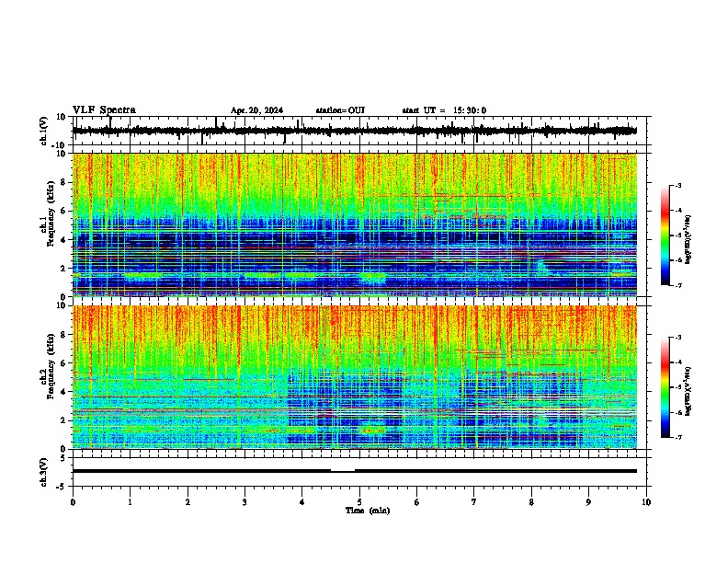Click time axis tick label "9"

[588, 502]
